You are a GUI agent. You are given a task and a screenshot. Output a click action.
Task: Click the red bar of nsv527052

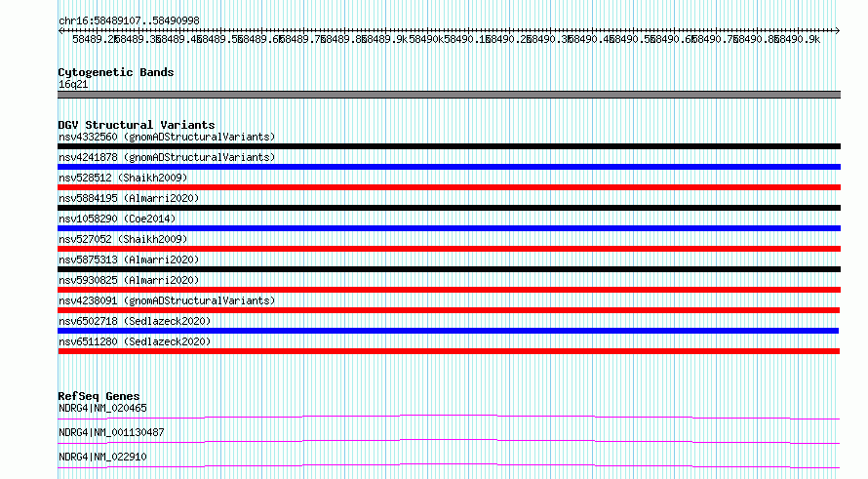(449, 249)
